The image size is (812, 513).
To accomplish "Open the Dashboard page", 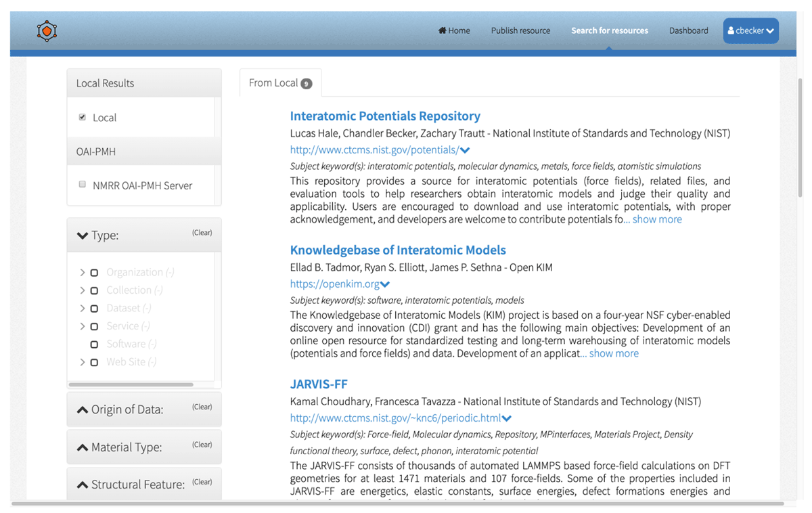I will [x=689, y=30].
